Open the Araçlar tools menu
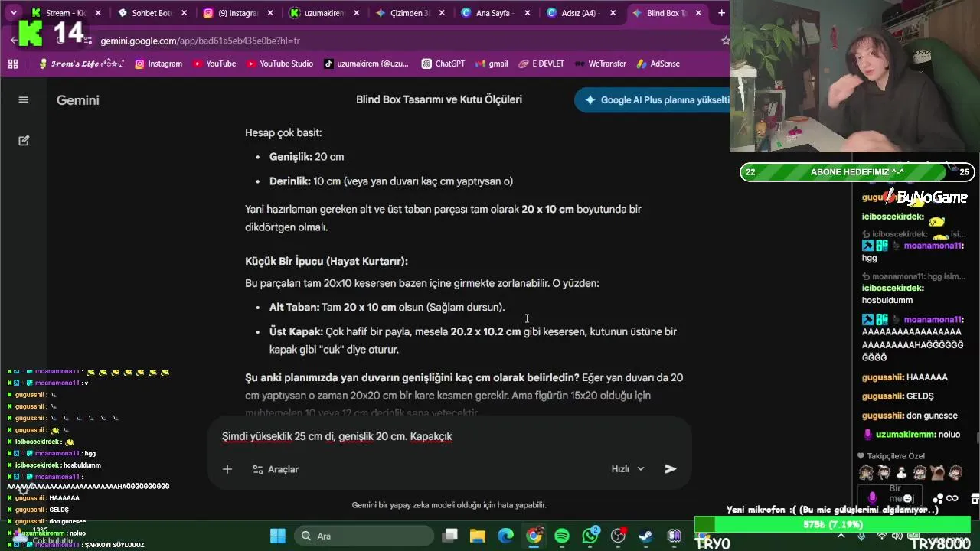This screenshot has width=980, height=551. (x=276, y=469)
